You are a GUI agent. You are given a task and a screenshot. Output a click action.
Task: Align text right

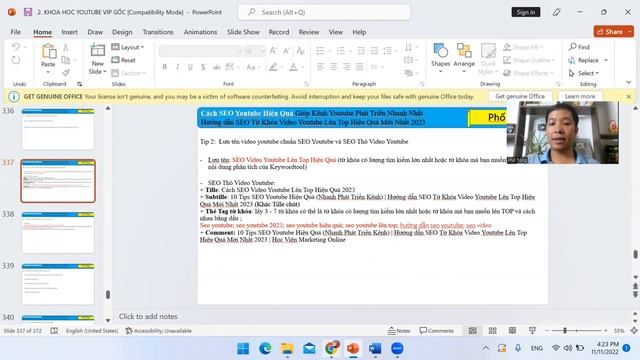tap(347, 67)
